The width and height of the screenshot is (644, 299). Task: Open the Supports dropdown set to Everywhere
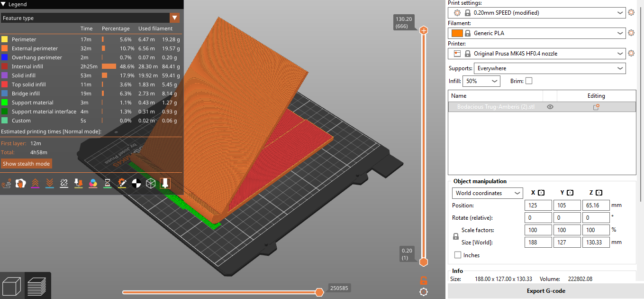[x=550, y=68]
